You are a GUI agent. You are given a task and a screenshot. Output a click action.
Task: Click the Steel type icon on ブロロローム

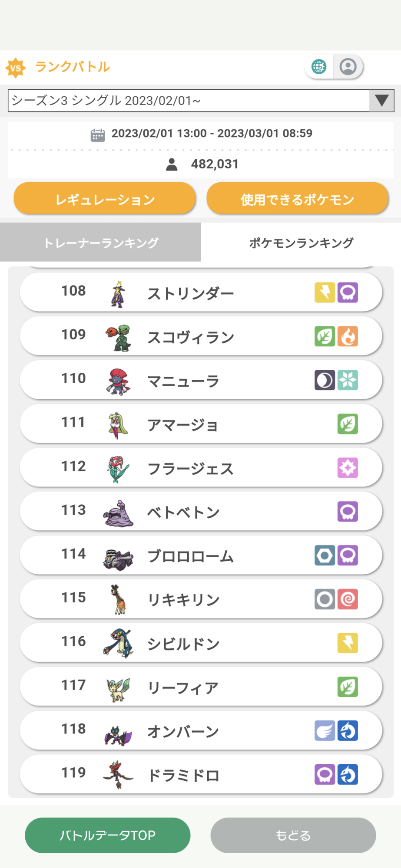click(325, 556)
